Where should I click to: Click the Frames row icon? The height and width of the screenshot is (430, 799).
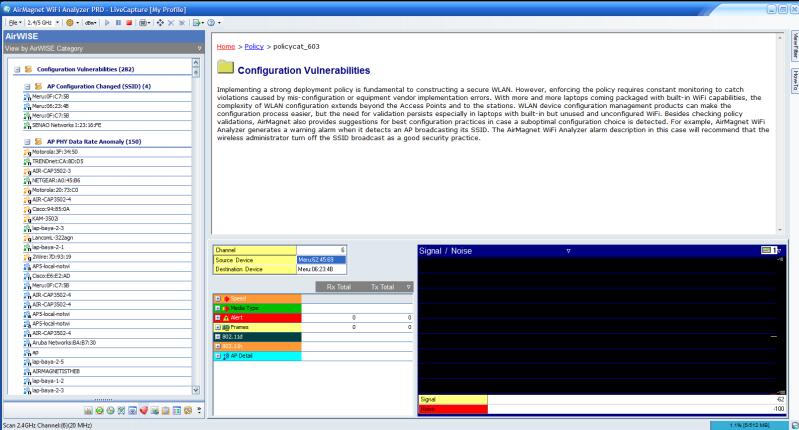pos(226,328)
